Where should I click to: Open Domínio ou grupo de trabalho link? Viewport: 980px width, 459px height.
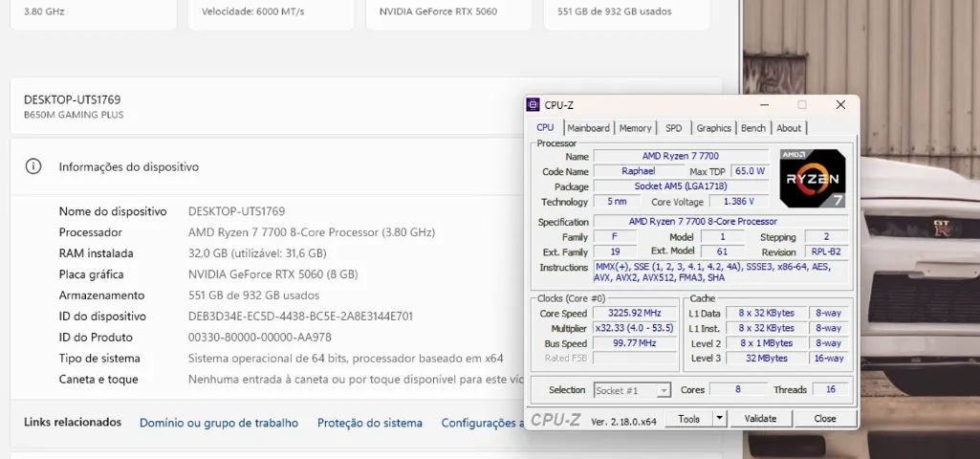[x=219, y=423]
